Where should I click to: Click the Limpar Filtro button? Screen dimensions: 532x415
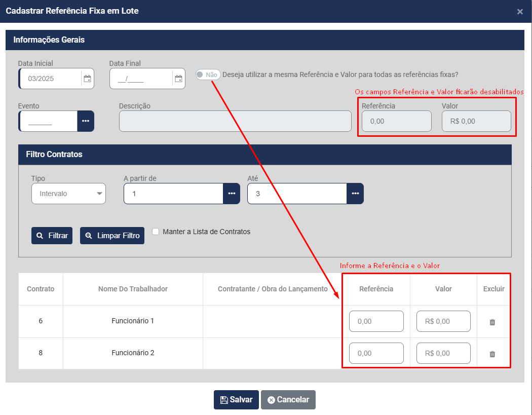click(112, 236)
